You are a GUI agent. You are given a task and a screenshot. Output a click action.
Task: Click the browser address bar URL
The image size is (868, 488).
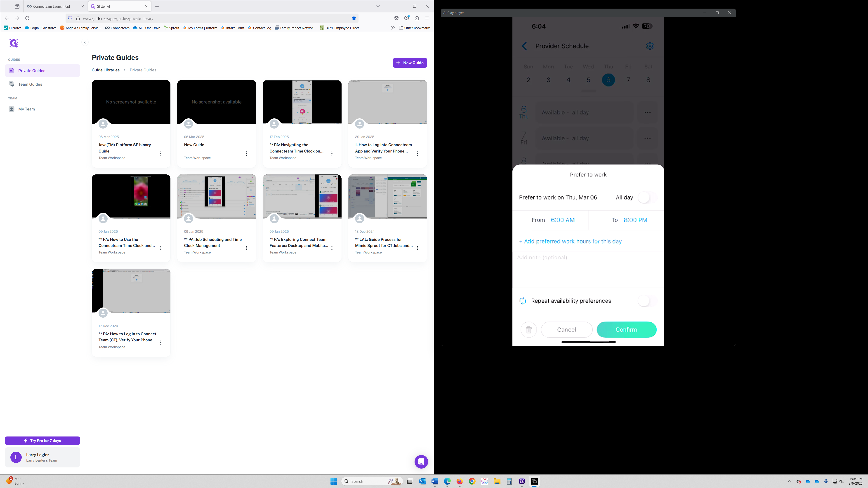click(118, 19)
